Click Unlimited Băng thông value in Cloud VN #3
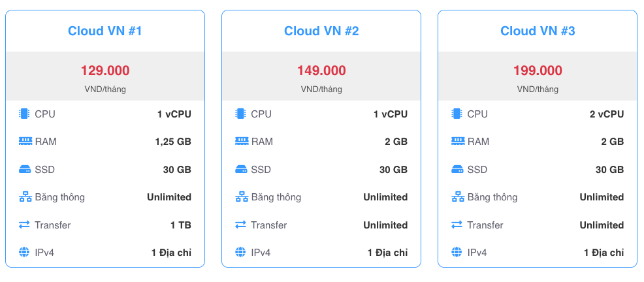The image size is (644, 282). pos(602,197)
